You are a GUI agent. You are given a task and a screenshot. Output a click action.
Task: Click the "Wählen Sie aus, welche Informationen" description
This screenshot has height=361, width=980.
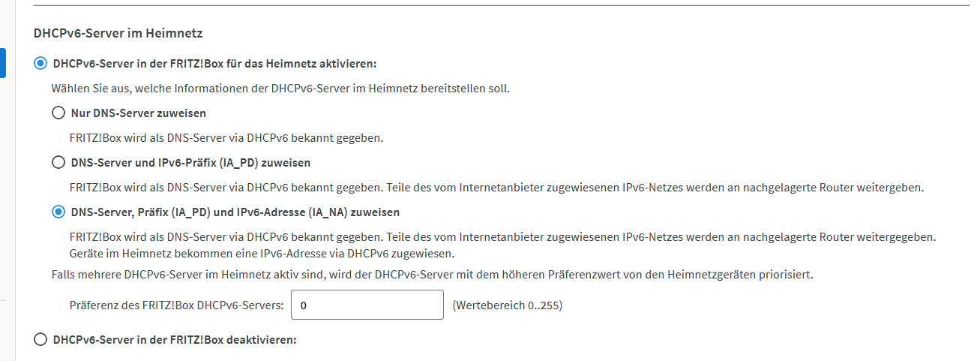click(x=280, y=89)
